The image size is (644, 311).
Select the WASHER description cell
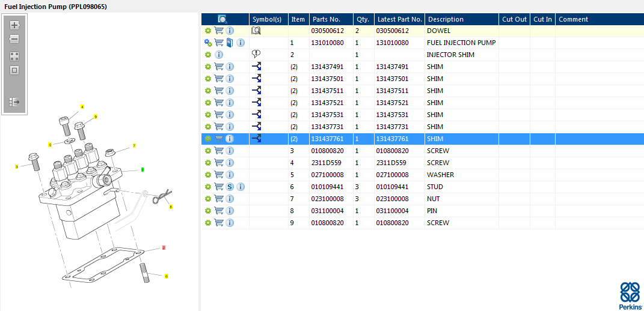click(x=440, y=175)
